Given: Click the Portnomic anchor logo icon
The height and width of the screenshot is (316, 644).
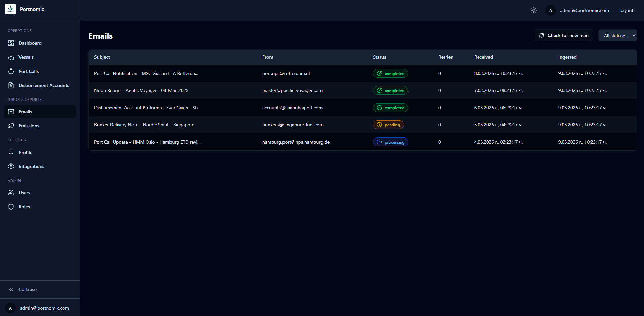Looking at the screenshot, I should click(x=10, y=9).
